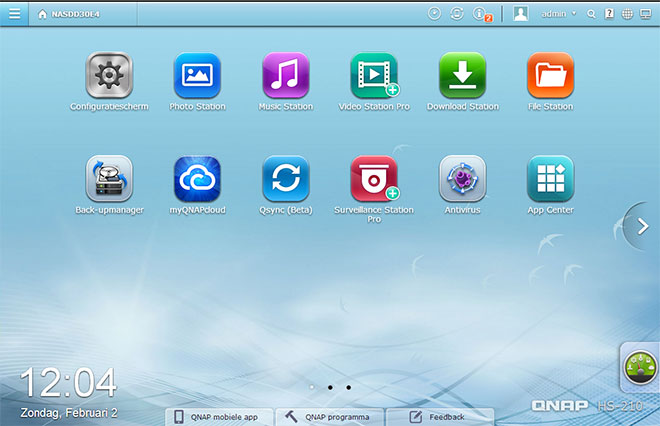
Task: Select second desktop page dot
Action: (x=330, y=387)
